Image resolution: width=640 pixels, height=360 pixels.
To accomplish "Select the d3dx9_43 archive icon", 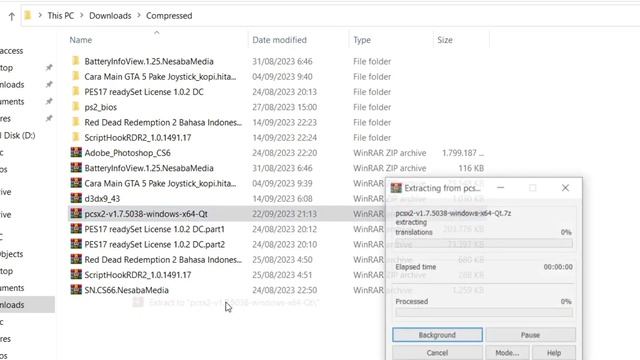I will (x=76, y=198).
